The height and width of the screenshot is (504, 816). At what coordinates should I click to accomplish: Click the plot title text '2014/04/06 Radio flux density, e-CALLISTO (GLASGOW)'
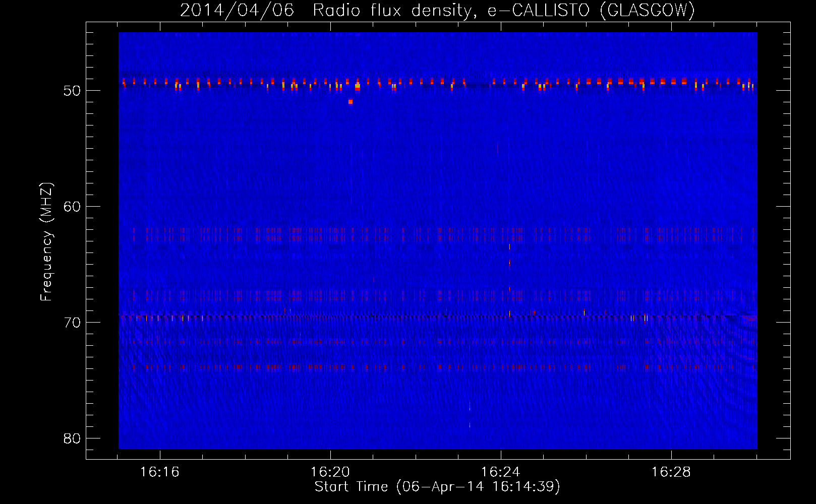pyautogui.click(x=438, y=10)
